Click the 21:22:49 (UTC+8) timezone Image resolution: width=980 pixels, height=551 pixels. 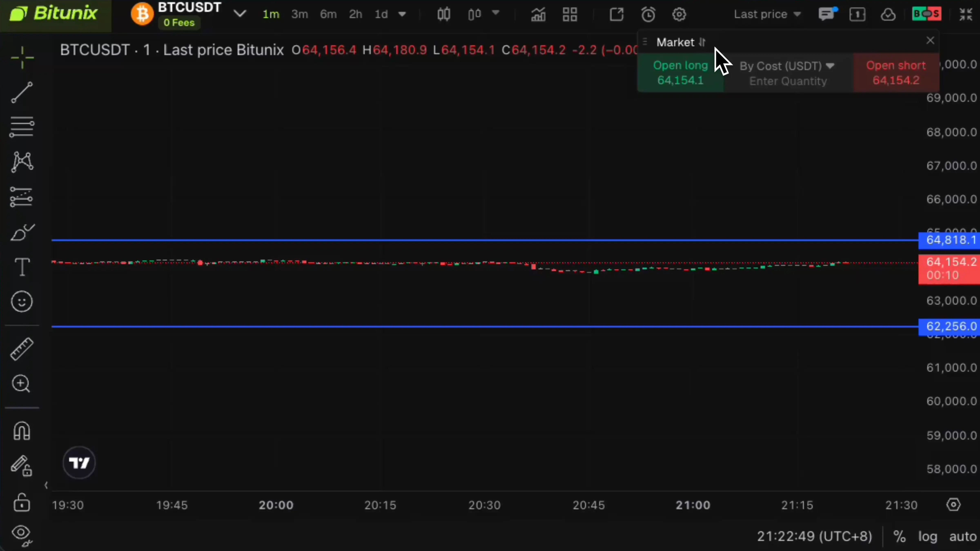click(x=814, y=536)
